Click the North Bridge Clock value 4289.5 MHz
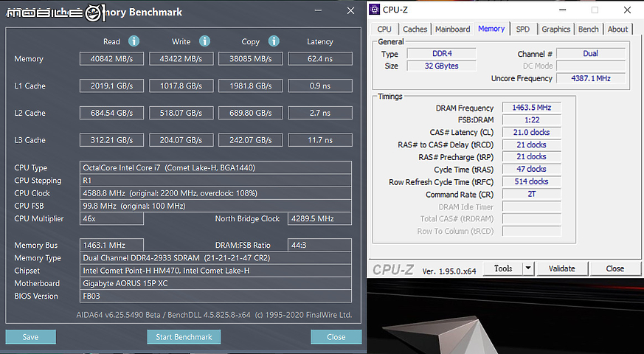The image size is (644, 354). tap(320, 218)
